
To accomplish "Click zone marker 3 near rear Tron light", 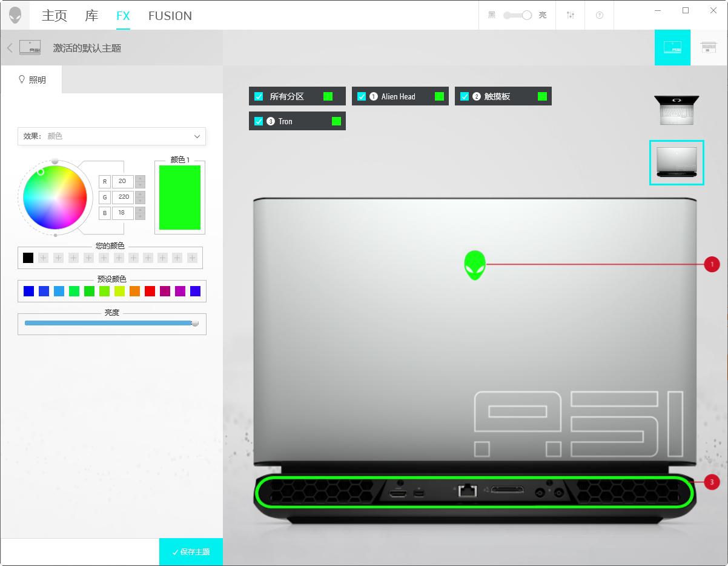I will click(x=712, y=482).
